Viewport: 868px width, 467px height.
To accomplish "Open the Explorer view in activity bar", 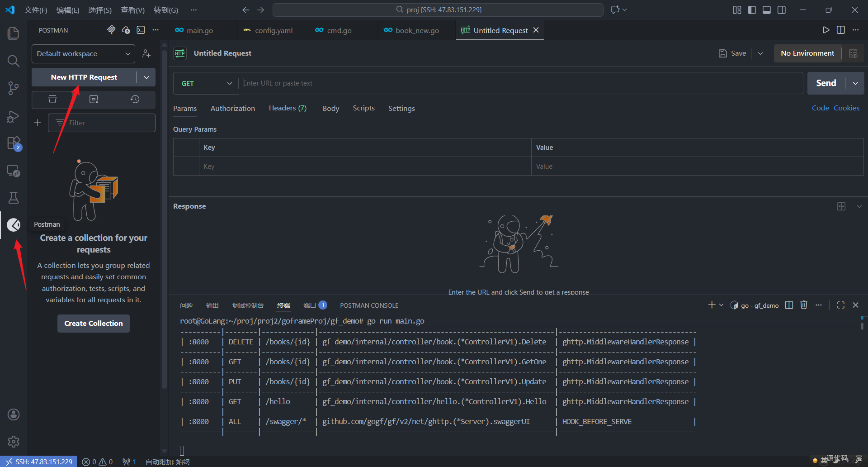I will click(14, 33).
